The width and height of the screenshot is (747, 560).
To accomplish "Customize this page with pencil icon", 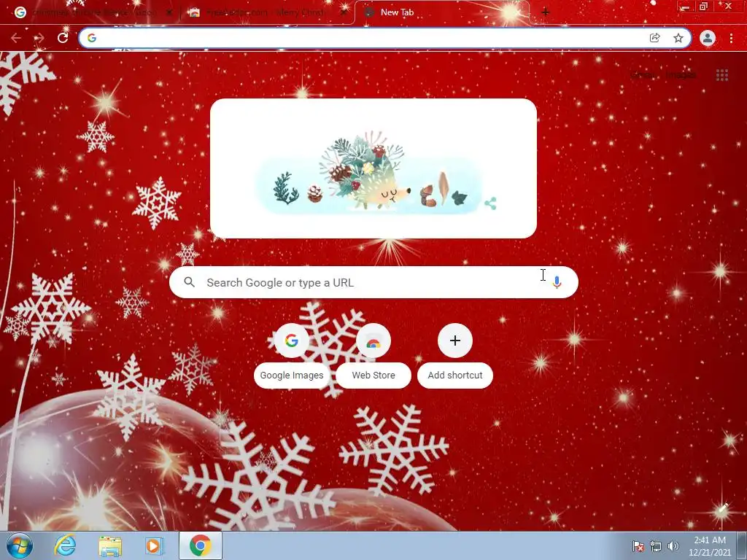I will tap(723, 508).
